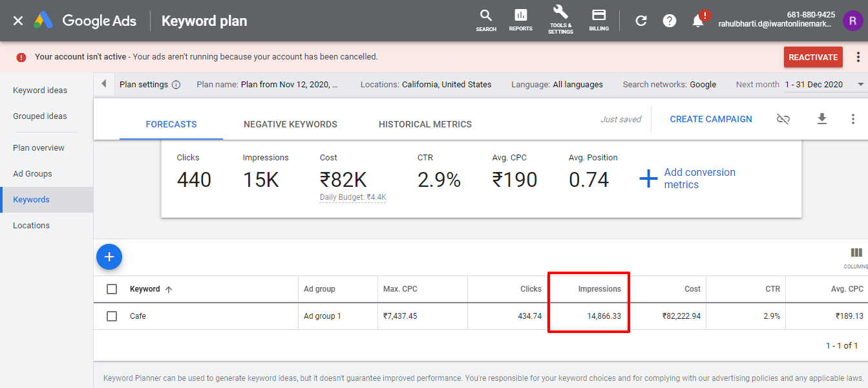
Task: Open the Help question mark icon
Action: (x=670, y=21)
